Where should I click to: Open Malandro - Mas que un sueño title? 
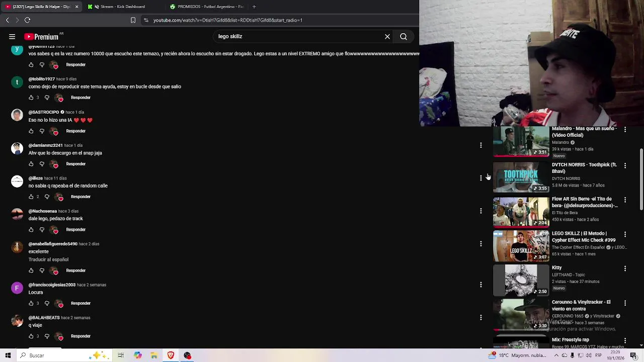pos(584,132)
